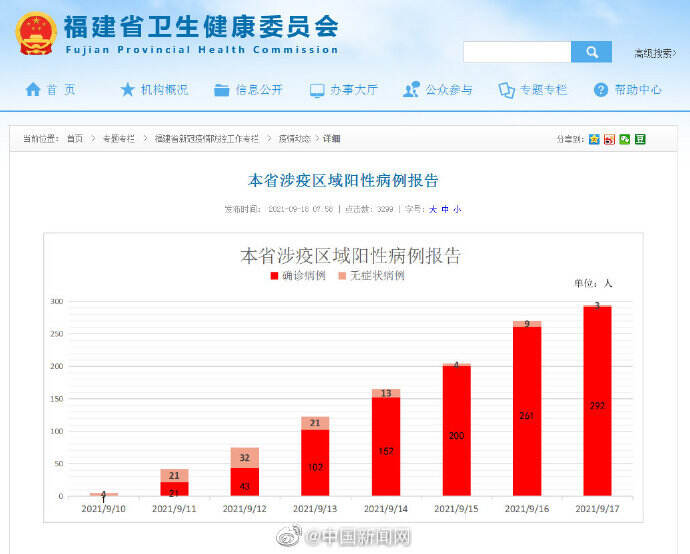Click the gray chart title heading
Viewport: 690px width, 554px height.
pyautogui.click(x=350, y=256)
